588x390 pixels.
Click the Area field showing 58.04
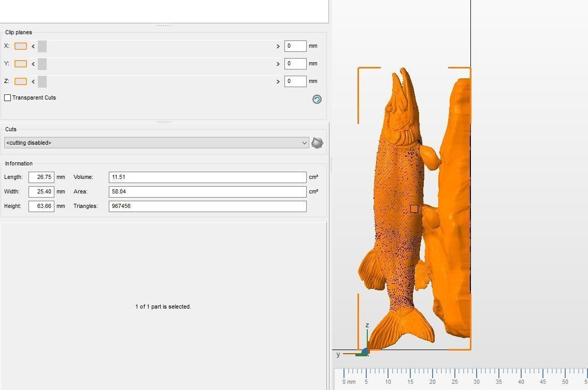[x=207, y=192]
